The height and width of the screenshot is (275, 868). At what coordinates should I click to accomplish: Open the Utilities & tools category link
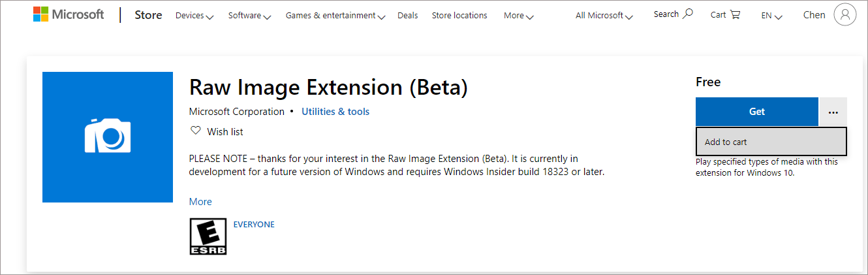(x=335, y=112)
